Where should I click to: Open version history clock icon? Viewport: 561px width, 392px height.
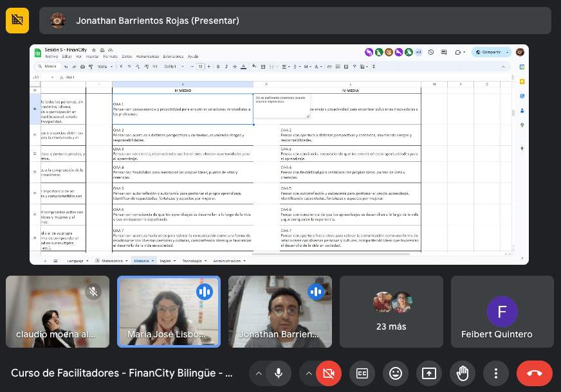tap(431, 52)
